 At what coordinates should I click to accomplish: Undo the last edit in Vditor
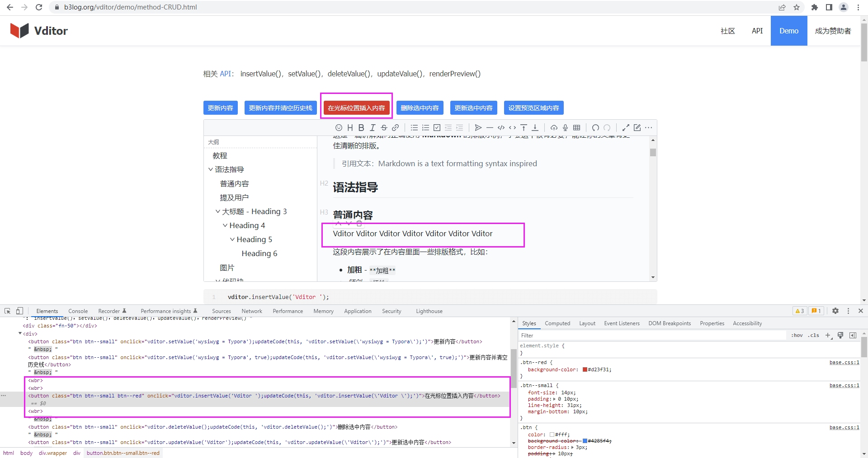click(595, 128)
